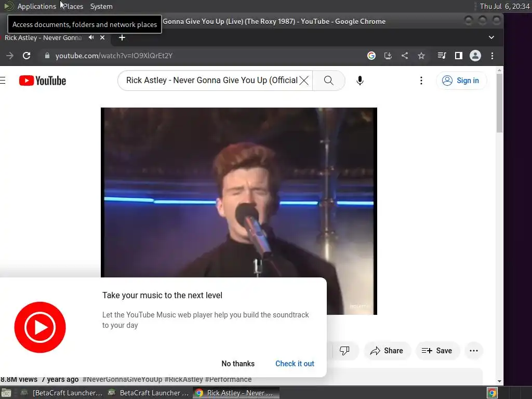Viewport: 532px width, 399px height.
Task: Dismiss the promo with No thanks
Action: click(x=238, y=363)
